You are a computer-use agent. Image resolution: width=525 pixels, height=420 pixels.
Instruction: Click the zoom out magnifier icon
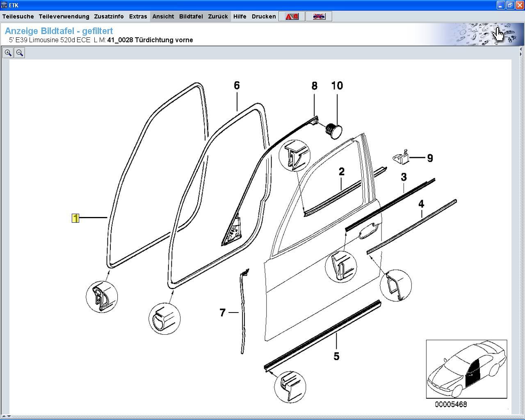click(19, 53)
